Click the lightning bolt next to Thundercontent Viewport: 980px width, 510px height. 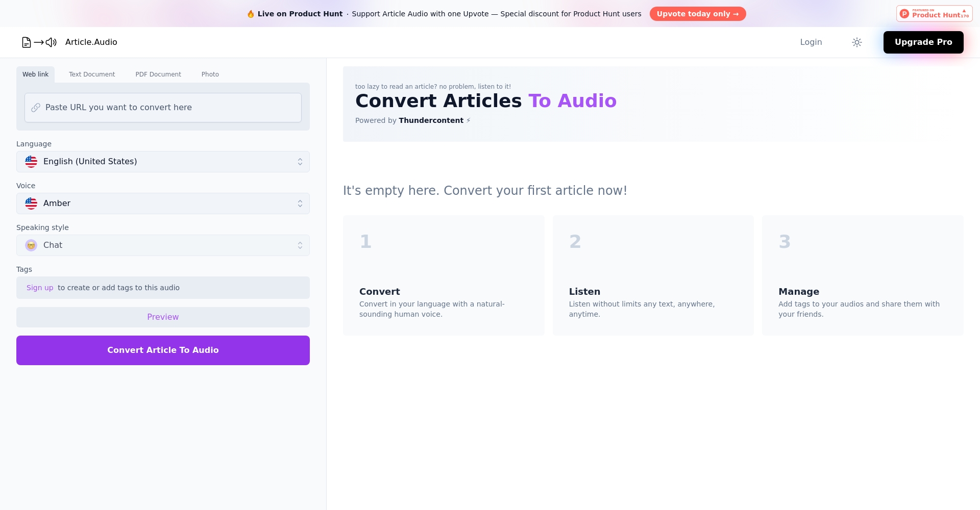click(x=468, y=120)
